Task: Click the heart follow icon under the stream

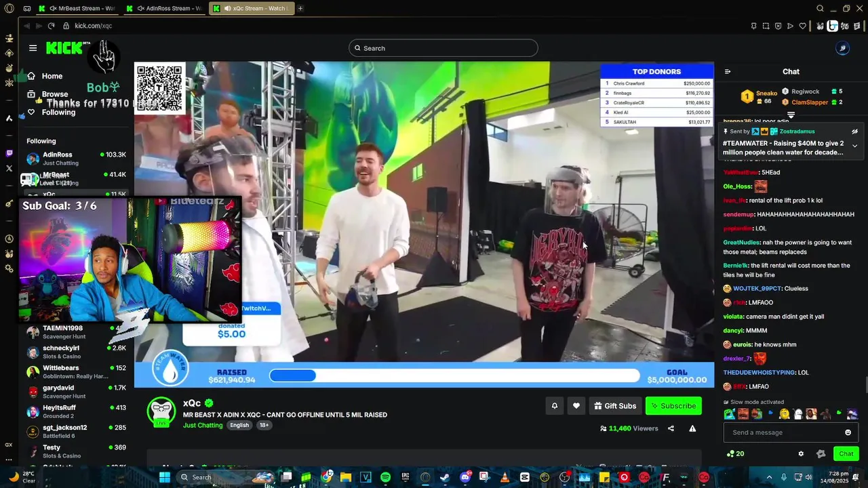Action: (x=576, y=406)
